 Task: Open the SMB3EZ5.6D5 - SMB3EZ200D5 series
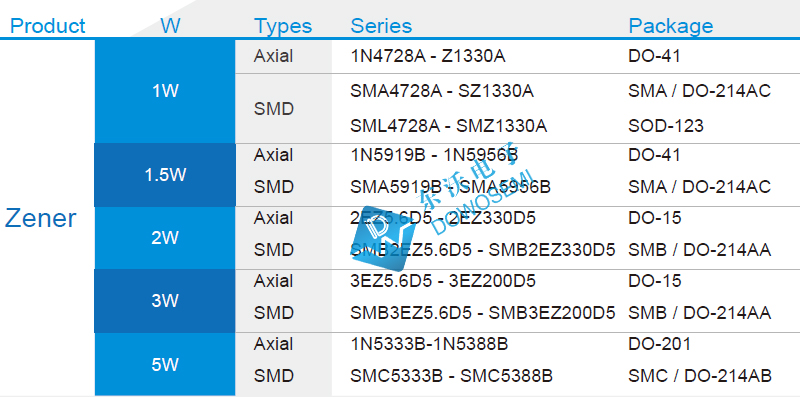click(x=483, y=312)
